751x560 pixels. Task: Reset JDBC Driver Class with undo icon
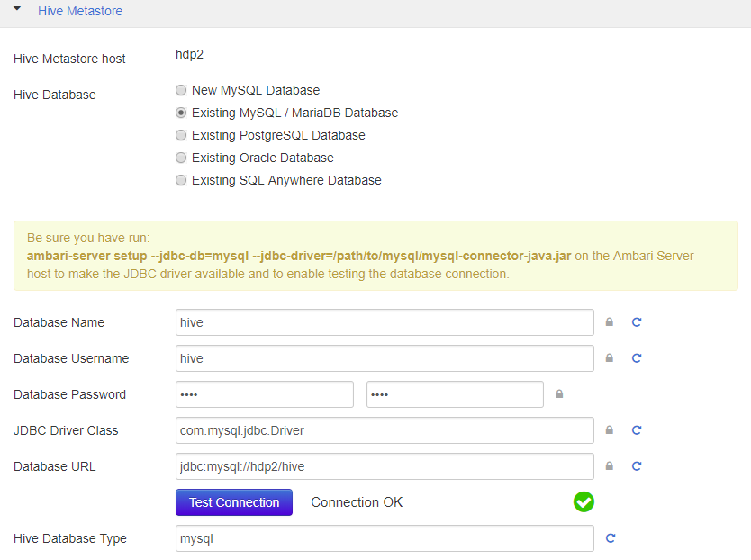click(x=637, y=429)
